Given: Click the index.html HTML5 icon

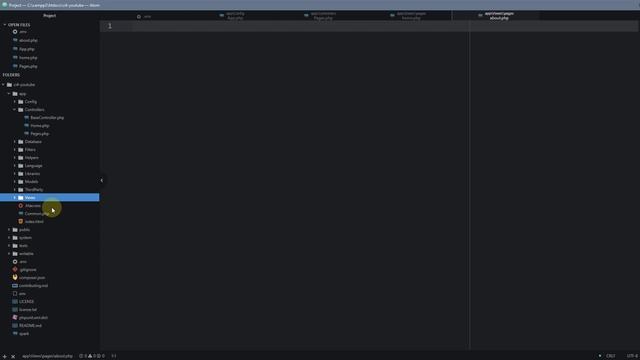Looking at the screenshot, I should point(21,222).
